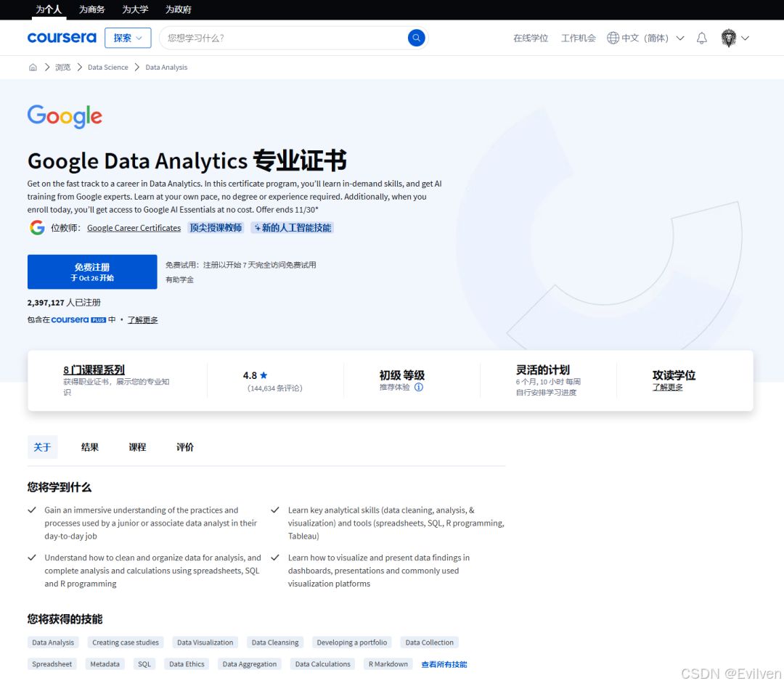784x686 pixels.
Task: Click the Data Science breadcrumb
Action: pyautogui.click(x=108, y=68)
